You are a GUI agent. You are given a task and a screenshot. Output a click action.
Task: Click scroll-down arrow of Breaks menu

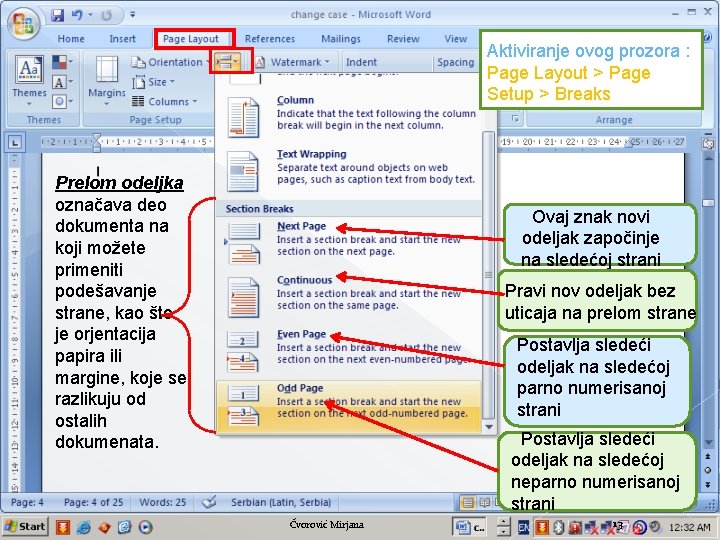(x=489, y=427)
